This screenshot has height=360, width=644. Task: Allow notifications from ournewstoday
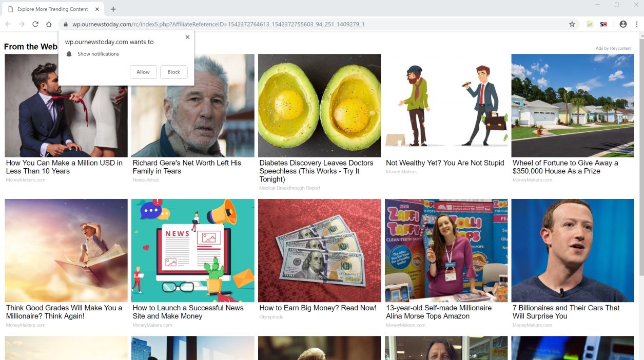tap(143, 72)
